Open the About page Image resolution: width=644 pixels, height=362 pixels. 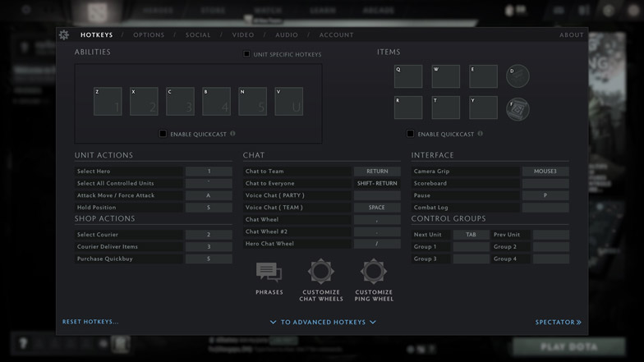(x=572, y=34)
